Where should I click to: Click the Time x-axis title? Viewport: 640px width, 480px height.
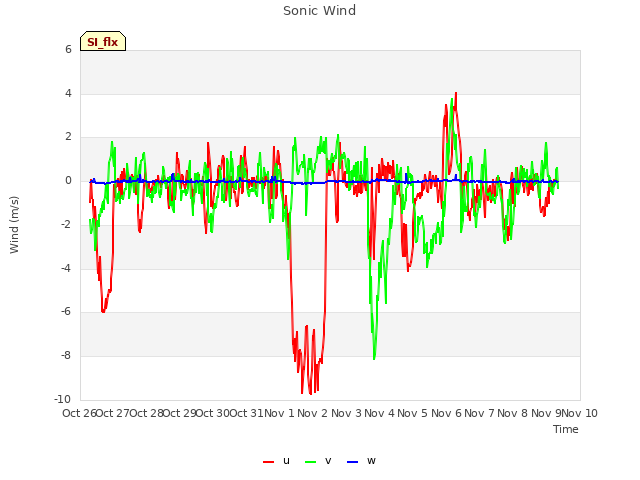click(x=566, y=429)
